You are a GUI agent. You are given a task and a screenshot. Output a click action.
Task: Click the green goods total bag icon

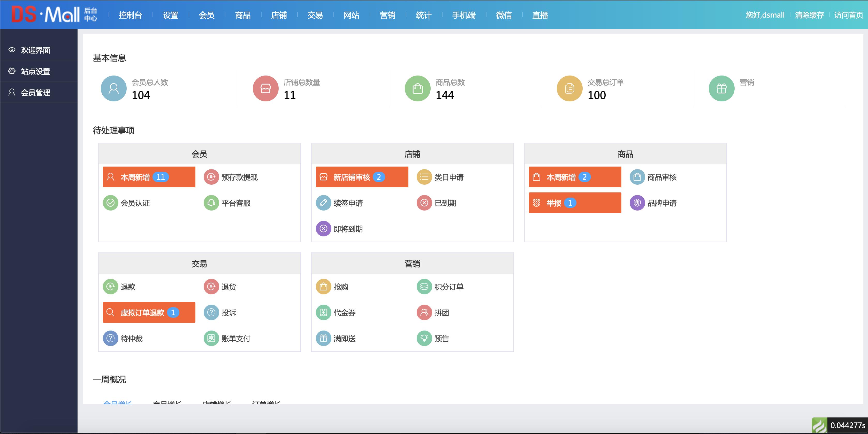point(417,88)
